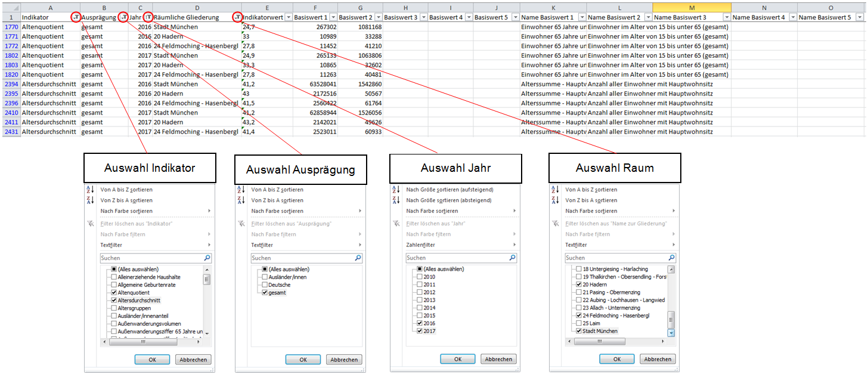Open the active filter button on Indikator column header
This screenshot has height=374, width=868.
coord(75,18)
